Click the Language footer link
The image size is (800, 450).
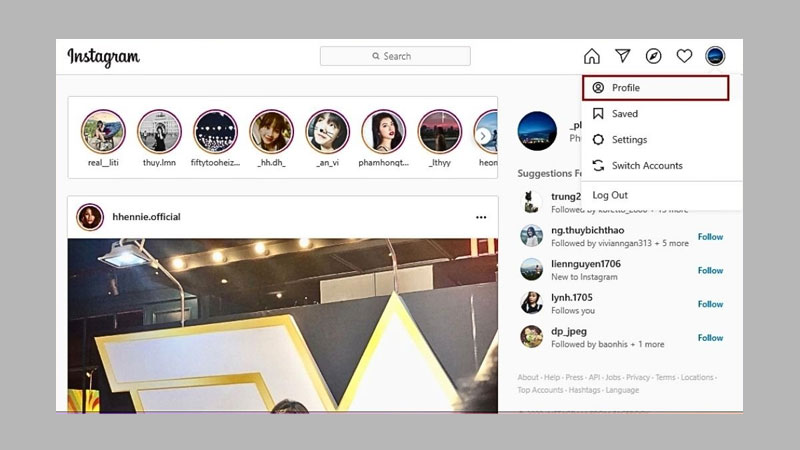pyautogui.click(x=622, y=390)
